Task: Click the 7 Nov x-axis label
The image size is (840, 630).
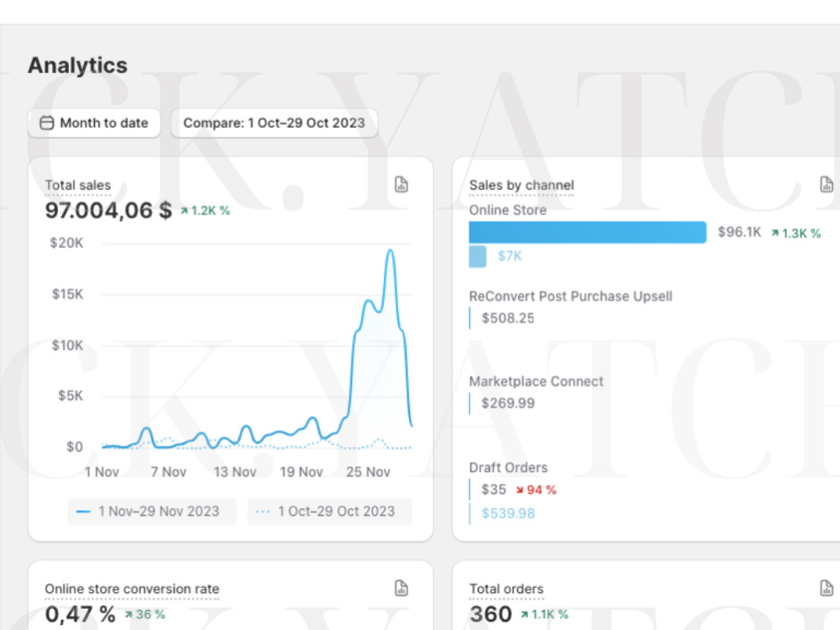Action: click(168, 472)
